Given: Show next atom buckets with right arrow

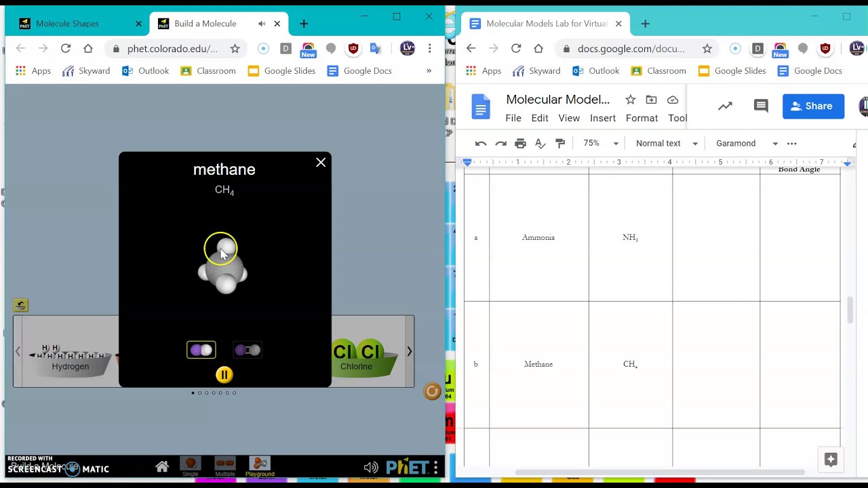Looking at the screenshot, I should pyautogui.click(x=409, y=351).
